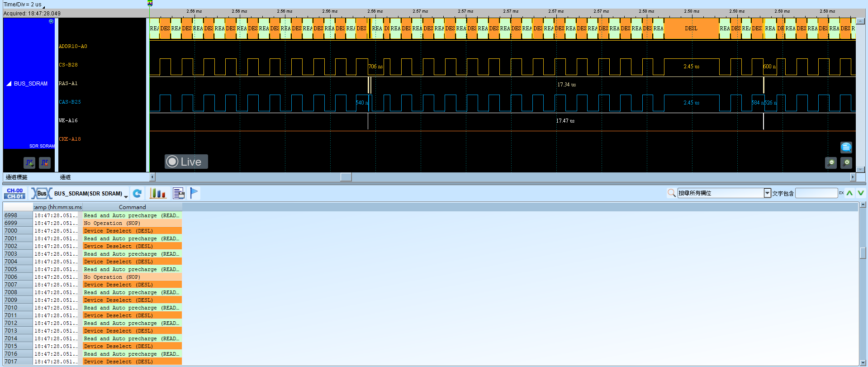This screenshot has width=868, height=367.
Task: Click the 通道 column header
Action: [x=65, y=177]
